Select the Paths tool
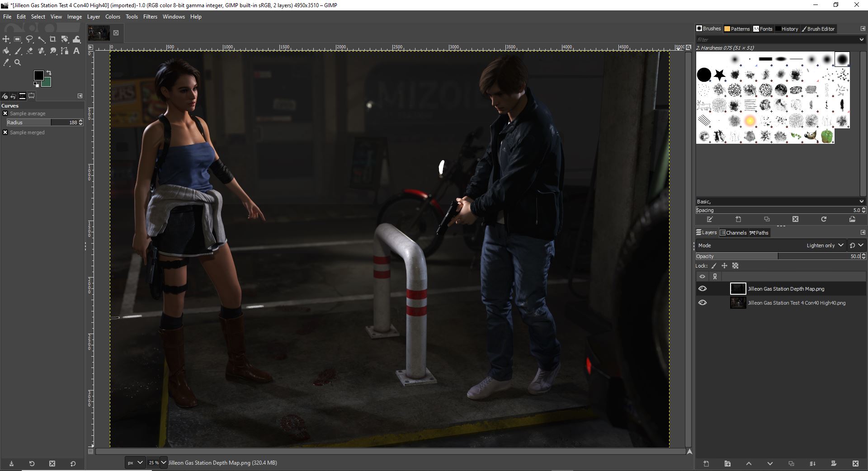This screenshot has width=868, height=471. (65, 51)
